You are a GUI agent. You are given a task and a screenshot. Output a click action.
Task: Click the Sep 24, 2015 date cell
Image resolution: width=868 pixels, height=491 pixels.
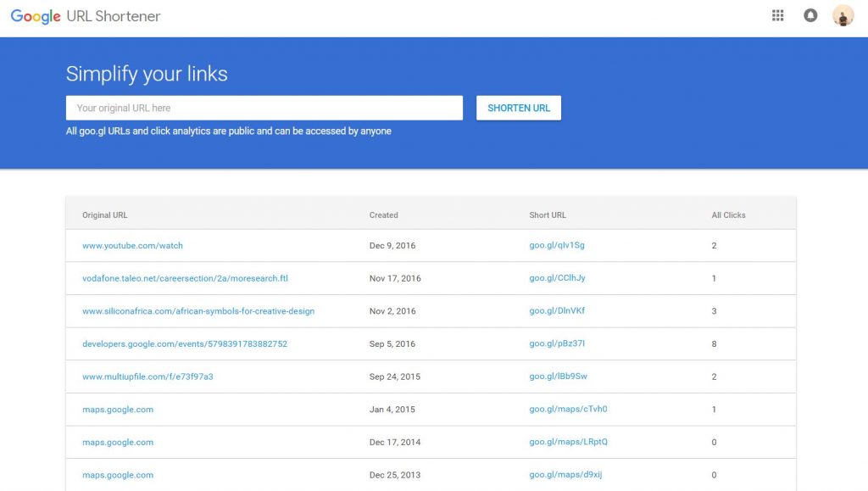pyautogui.click(x=395, y=377)
